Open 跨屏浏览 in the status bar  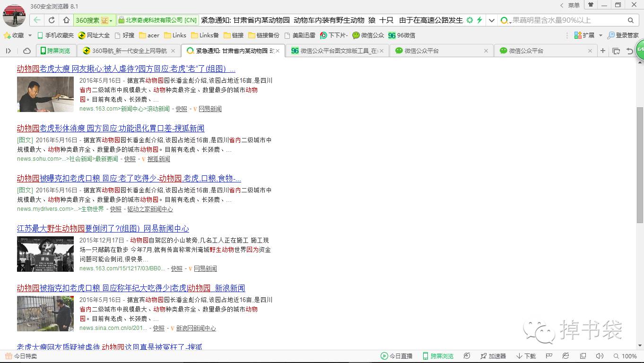click(438, 356)
